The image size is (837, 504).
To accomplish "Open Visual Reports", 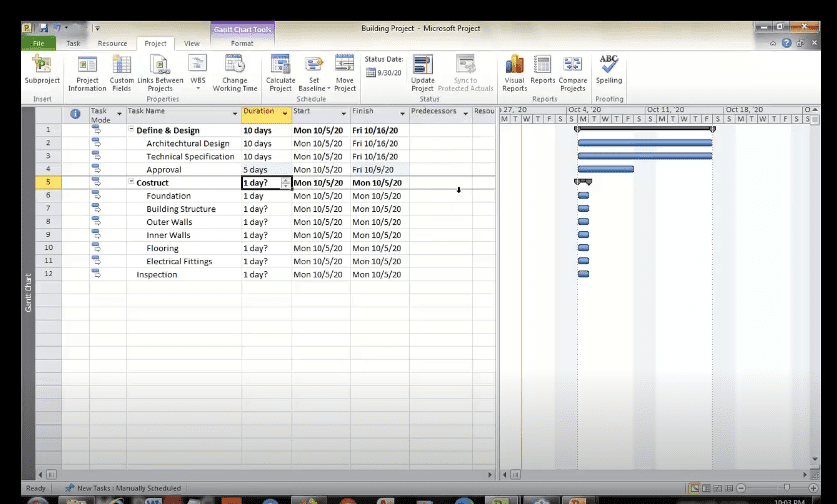I will tap(514, 73).
